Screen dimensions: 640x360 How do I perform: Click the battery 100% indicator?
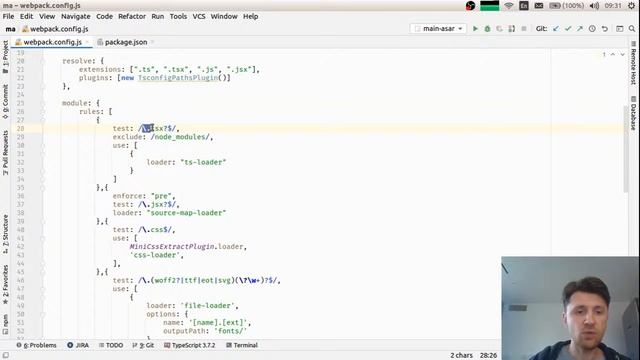pyautogui.click(x=567, y=5)
